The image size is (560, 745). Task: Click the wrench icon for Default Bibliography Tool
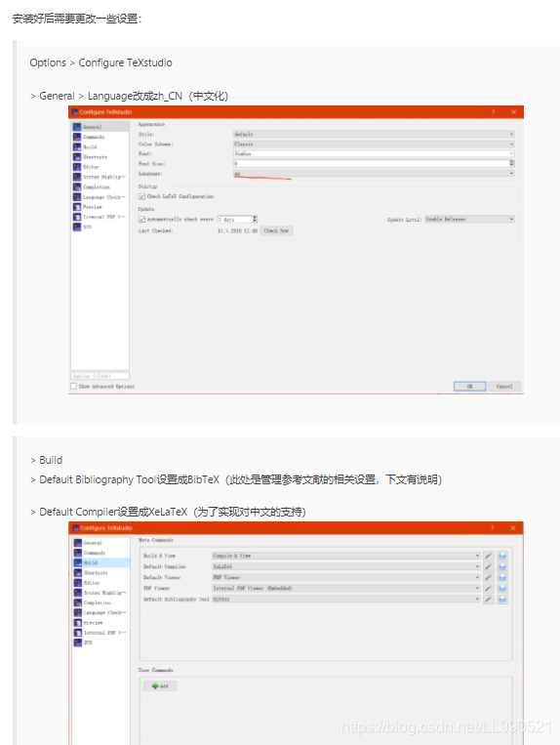(489, 600)
